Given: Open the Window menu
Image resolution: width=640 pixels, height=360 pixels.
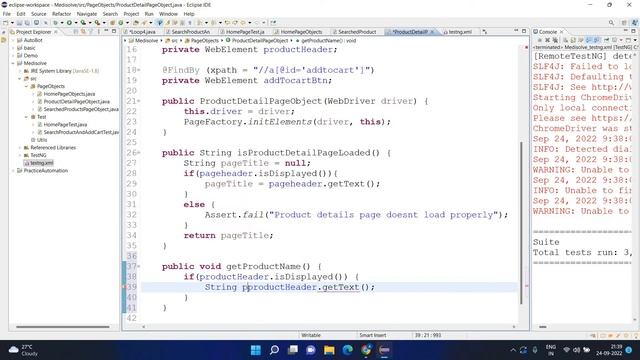Looking at the screenshot, I should pos(168,14).
